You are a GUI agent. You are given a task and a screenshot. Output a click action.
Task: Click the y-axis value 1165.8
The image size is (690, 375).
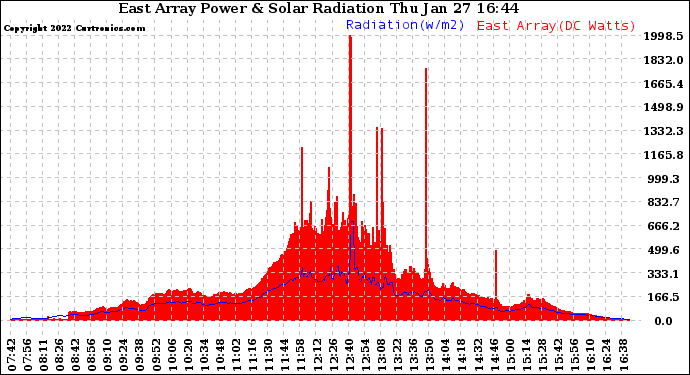664,155
